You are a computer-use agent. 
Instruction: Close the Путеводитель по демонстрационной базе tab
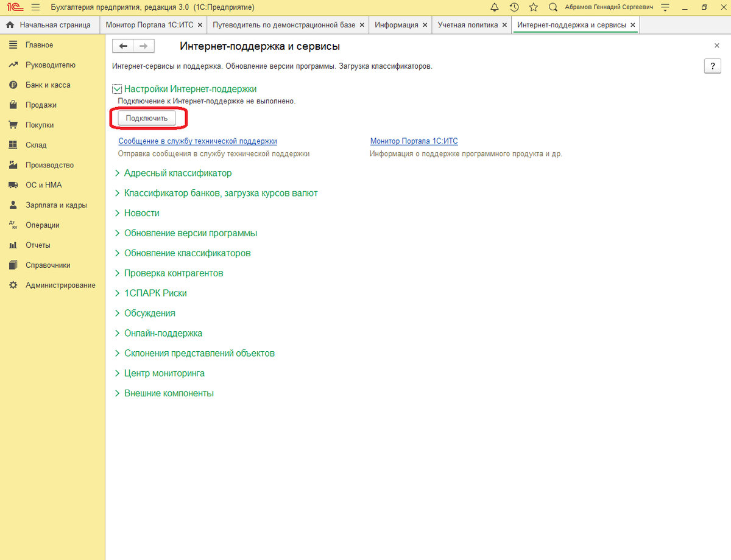tap(362, 25)
